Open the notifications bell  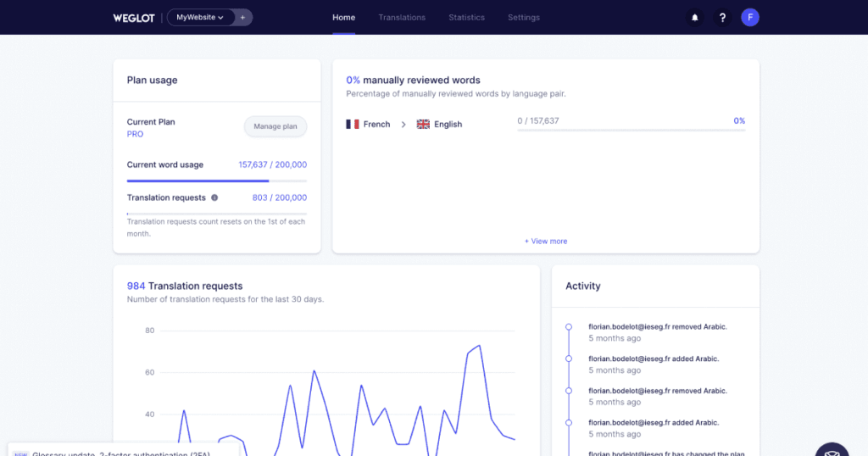coord(695,17)
